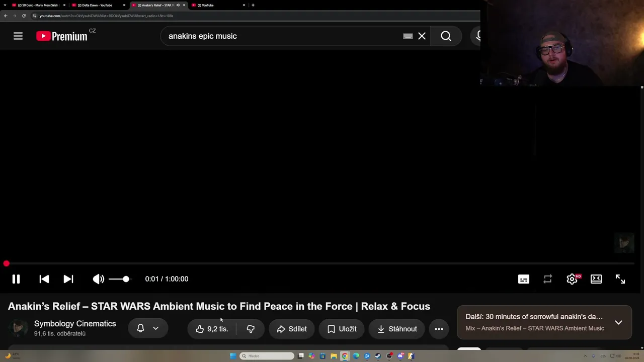
Task: Open Microsoft Edge from the taskbar
Action: [356, 356]
